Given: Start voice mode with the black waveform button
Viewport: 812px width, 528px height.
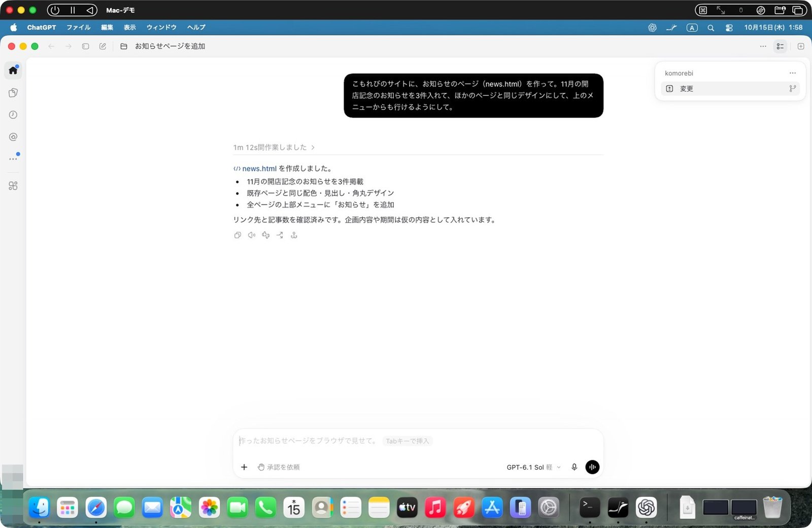Looking at the screenshot, I should (x=592, y=467).
